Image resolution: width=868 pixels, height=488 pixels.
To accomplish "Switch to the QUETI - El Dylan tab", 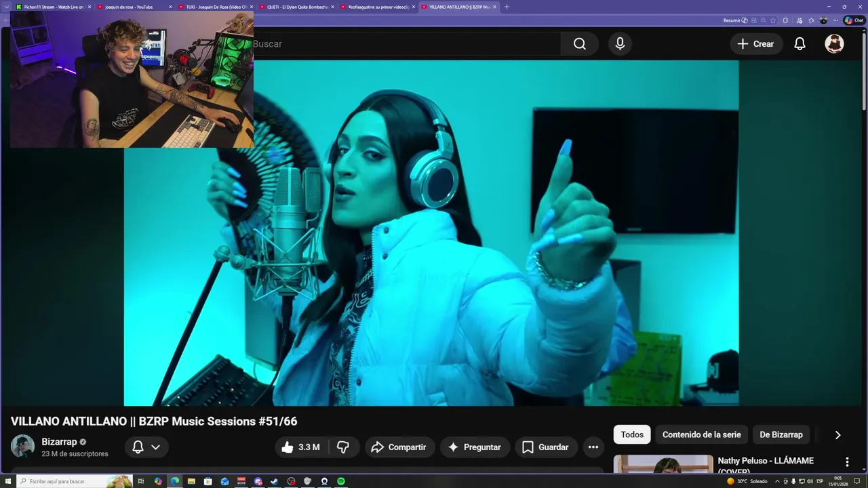I will pos(296,7).
